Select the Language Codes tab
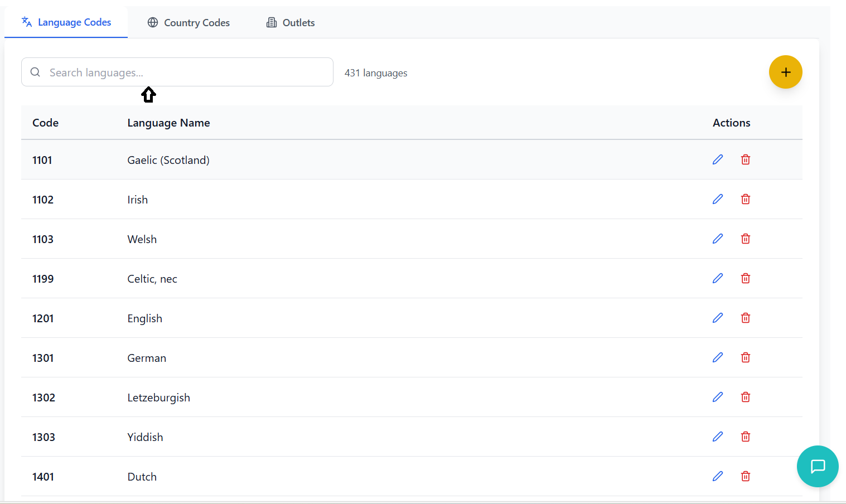The height and width of the screenshot is (504, 846). coord(66,22)
